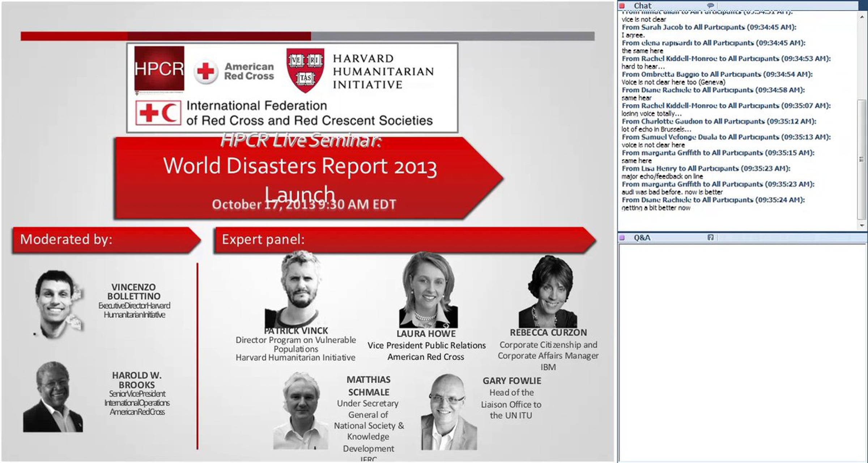This screenshot has width=868, height=463.
Task: Click the name 'VINCENZO BOLLETTINO'
Action: click(x=134, y=292)
